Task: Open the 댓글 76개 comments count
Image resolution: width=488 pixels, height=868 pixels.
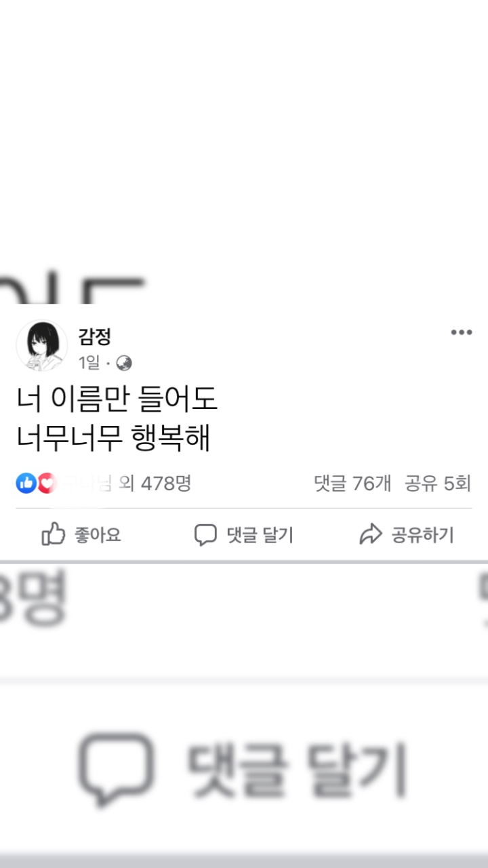Action: (352, 483)
